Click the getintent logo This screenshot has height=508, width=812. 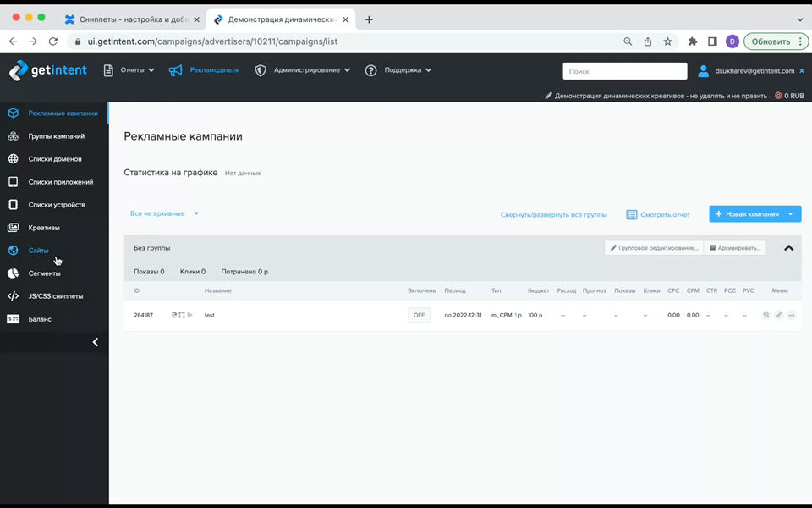coord(48,71)
